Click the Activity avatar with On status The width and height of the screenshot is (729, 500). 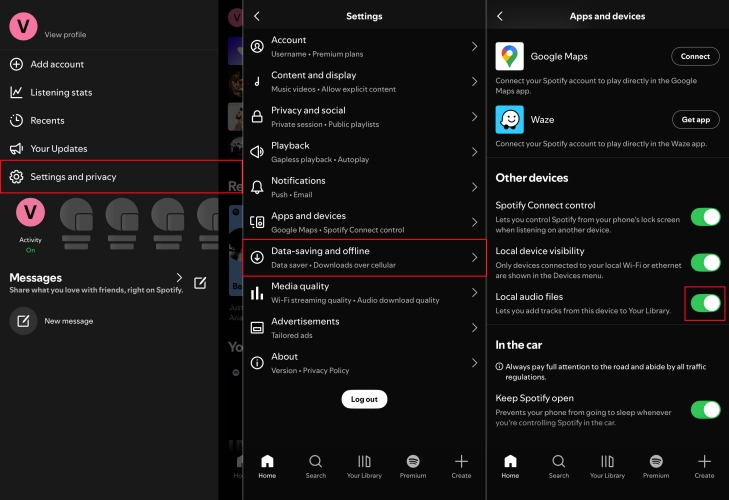click(x=30, y=212)
